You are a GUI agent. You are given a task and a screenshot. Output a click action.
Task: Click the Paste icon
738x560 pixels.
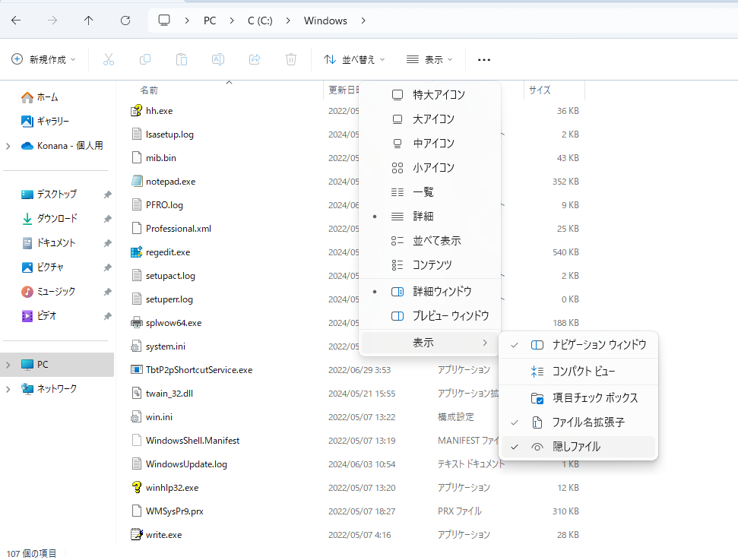tap(182, 59)
